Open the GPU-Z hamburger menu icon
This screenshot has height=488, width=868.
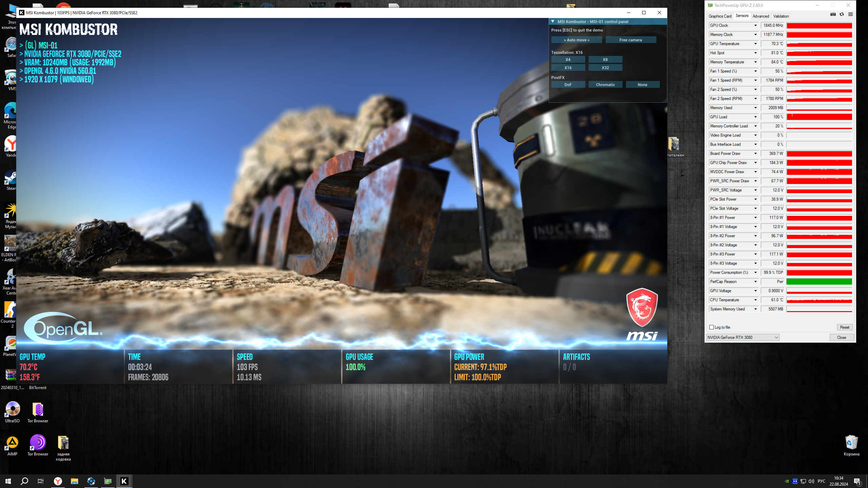850,15
